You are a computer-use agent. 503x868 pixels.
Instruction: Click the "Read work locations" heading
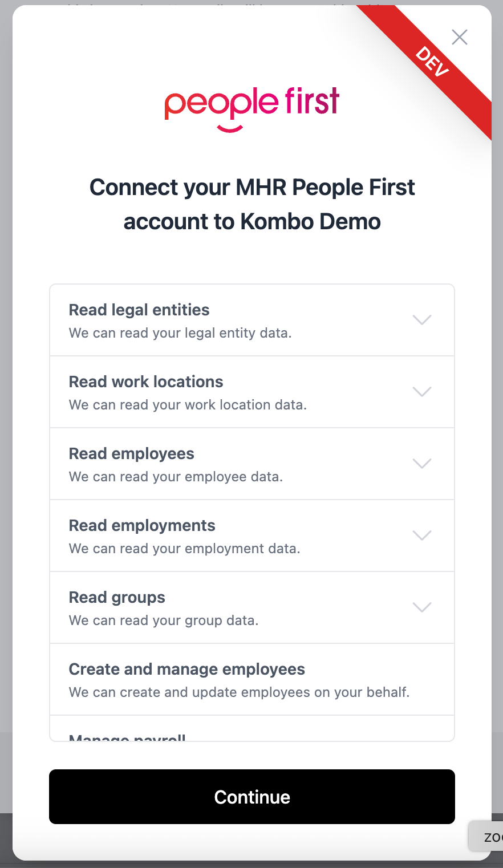click(146, 382)
